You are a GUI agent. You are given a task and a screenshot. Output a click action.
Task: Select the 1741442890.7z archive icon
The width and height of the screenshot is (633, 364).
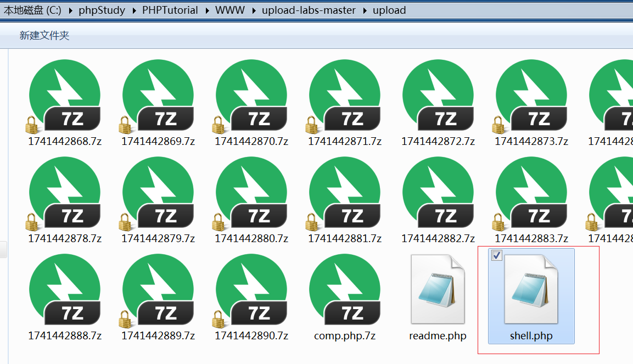[251, 290]
